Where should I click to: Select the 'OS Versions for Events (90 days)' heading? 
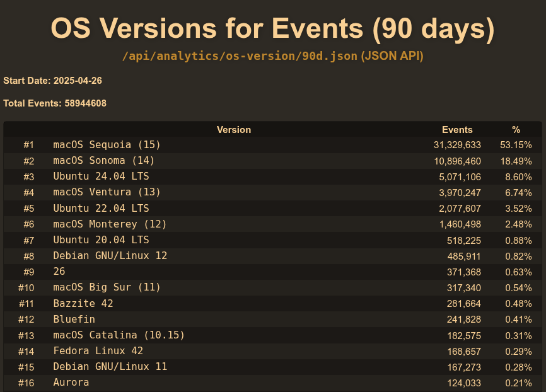coord(272,28)
